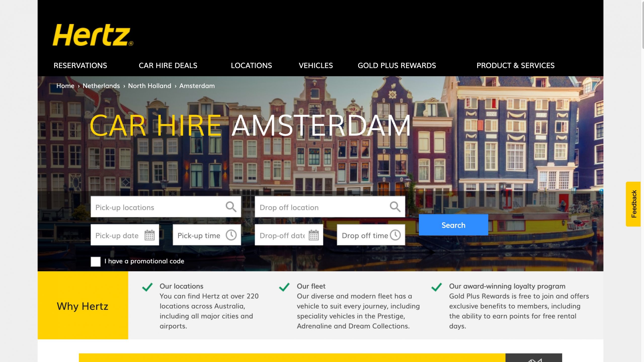Go to the Netherlands breadcrumb link
This screenshot has height=362, width=644.
(101, 86)
